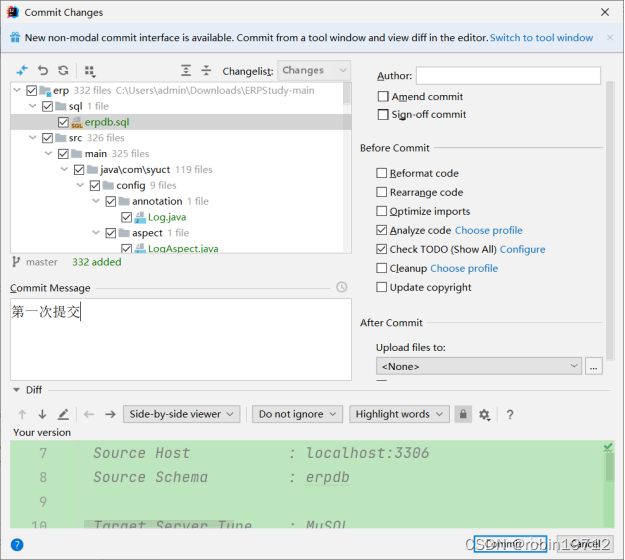Viewport: 625px width, 560px height.
Task: Click the changes tree vertical scrollbar
Action: 347,94
